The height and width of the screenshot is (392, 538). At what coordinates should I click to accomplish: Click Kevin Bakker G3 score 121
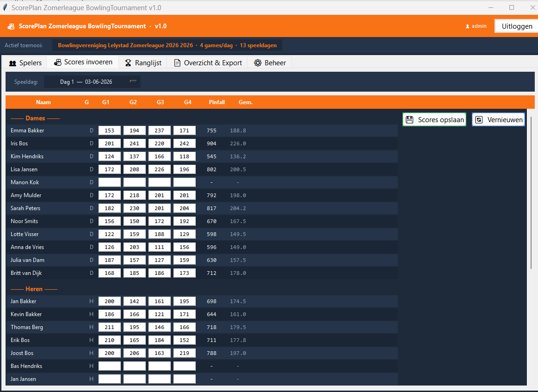point(160,314)
